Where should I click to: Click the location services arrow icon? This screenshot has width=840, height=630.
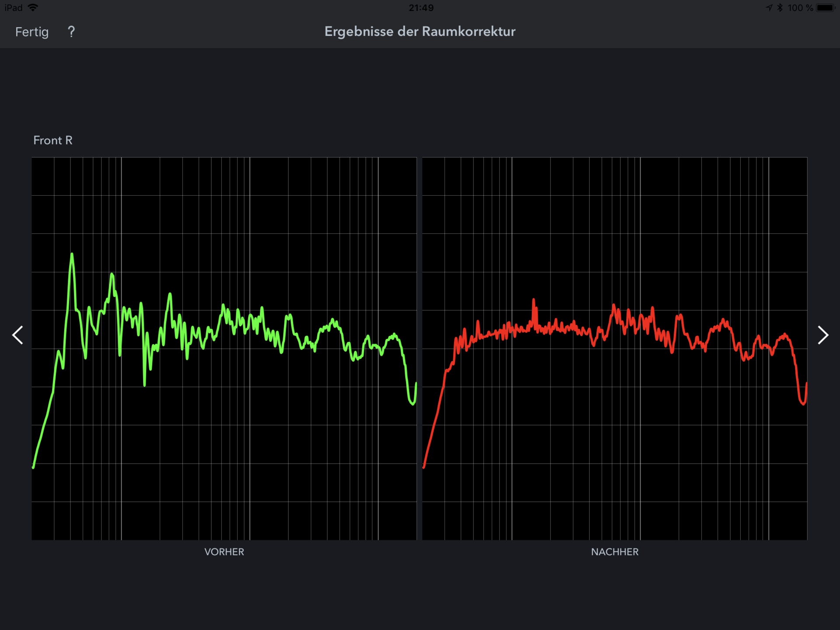click(x=769, y=7)
